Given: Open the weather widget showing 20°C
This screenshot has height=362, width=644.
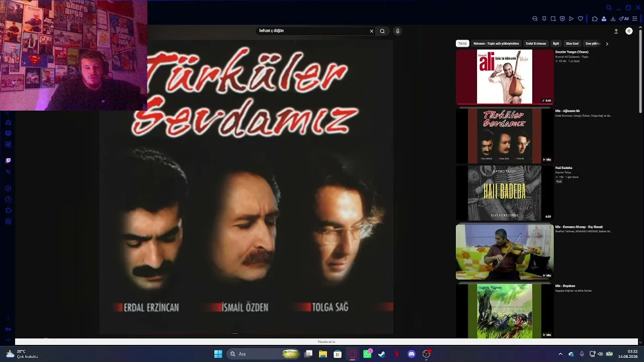Looking at the screenshot, I should pyautogui.click(x=22, y=354).
